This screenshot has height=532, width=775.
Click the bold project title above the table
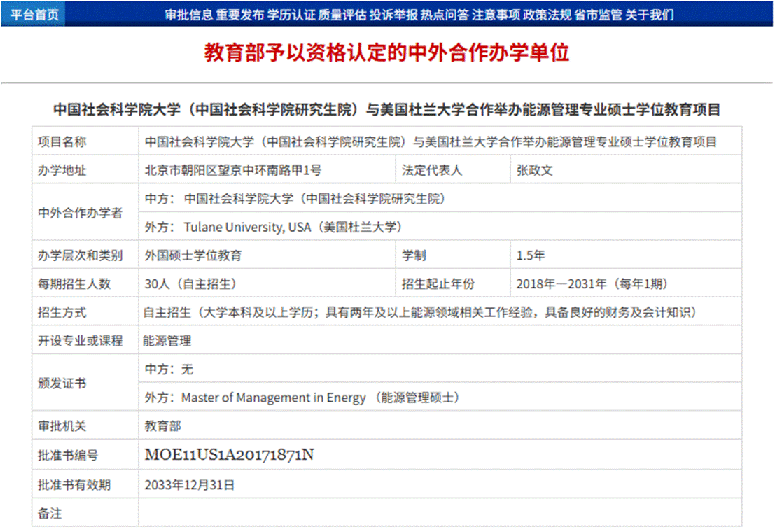pyautogui.click(x=386, y=110)
